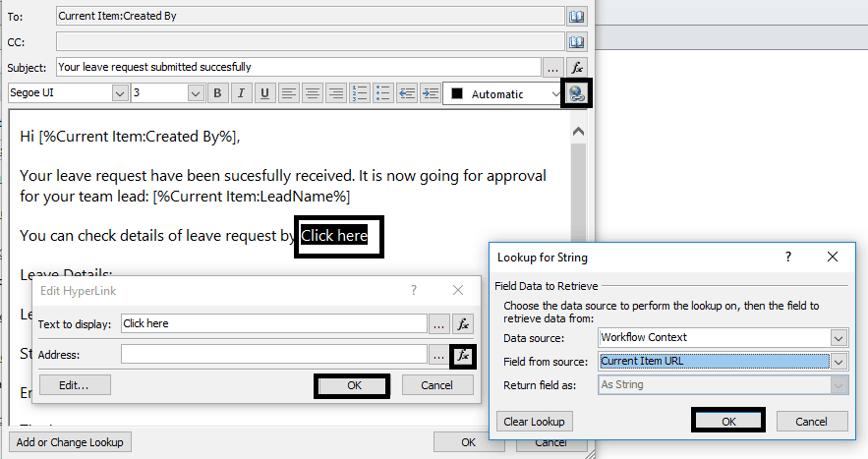Click LeadName lookup text in body

(x=252, y=196)
